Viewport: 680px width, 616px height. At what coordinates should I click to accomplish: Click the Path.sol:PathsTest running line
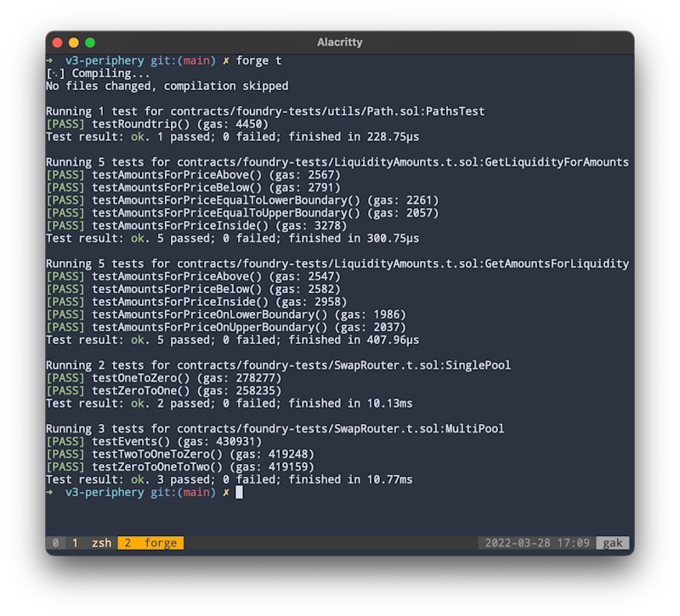pyautogui.click(x=265, y=111)
